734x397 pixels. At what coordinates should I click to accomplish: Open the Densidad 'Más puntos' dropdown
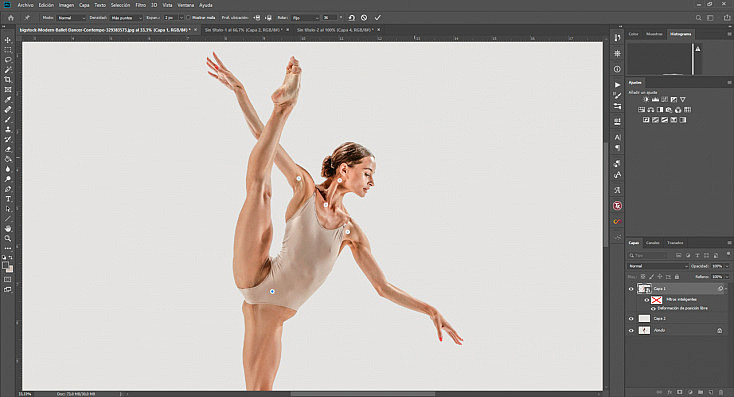click(126, 18)
